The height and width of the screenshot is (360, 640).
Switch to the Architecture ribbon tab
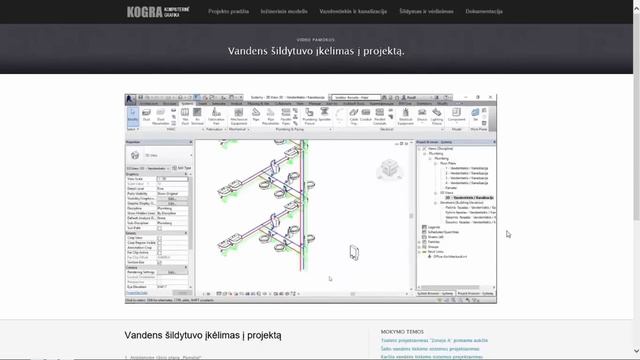148,104
